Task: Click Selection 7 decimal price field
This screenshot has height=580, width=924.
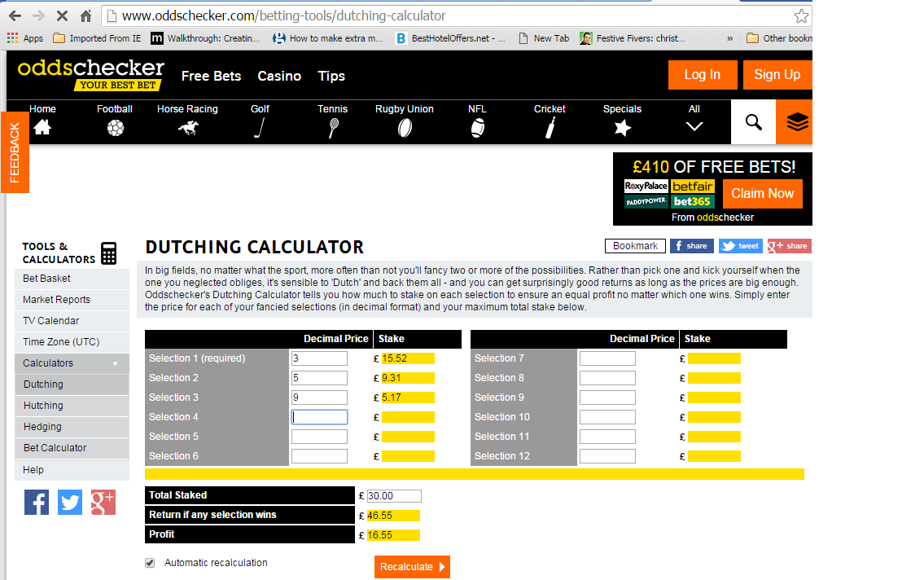Action: tap(607, 358)
